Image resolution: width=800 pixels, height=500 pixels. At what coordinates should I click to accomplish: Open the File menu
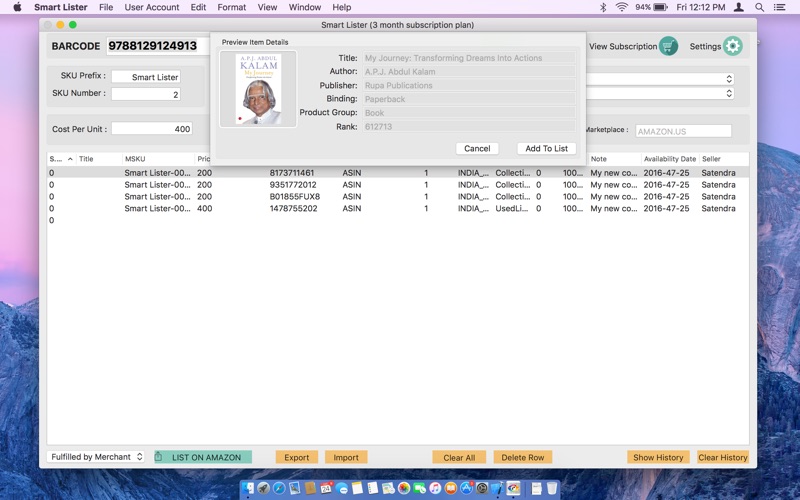(106, 7)
